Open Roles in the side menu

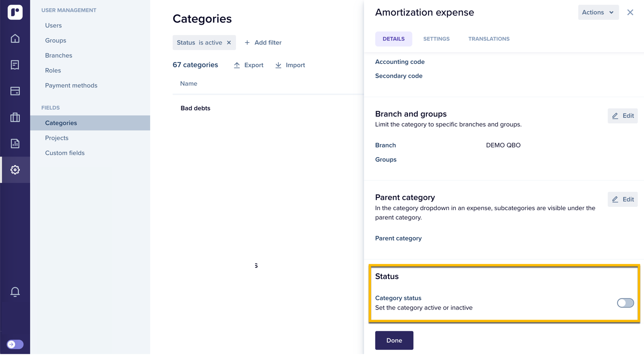(53, 71)
